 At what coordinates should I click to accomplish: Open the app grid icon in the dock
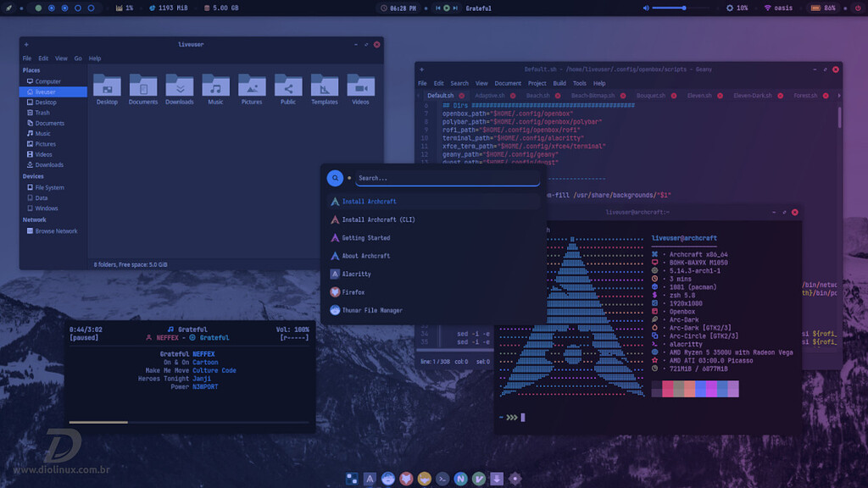351,478
